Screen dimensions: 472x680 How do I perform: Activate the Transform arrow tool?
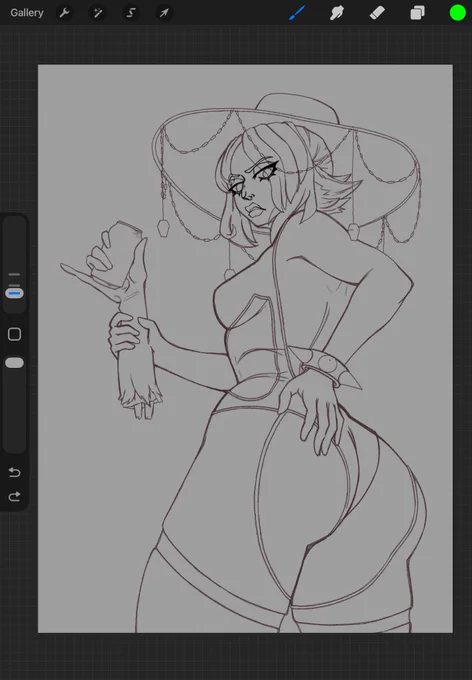click(x=164, y=13)
